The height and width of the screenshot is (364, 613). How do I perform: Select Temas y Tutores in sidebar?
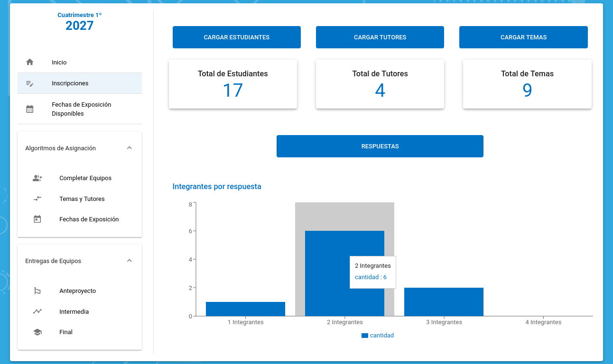click(82, 199)
